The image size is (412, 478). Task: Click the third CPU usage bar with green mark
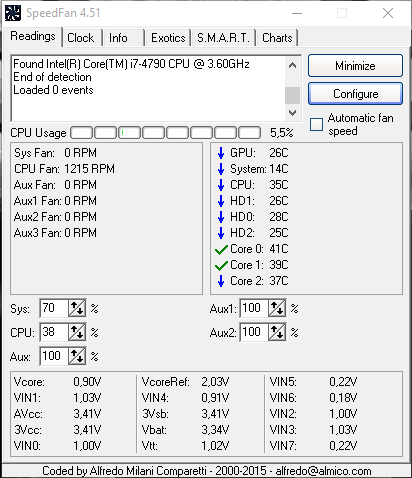pos(129,133)
